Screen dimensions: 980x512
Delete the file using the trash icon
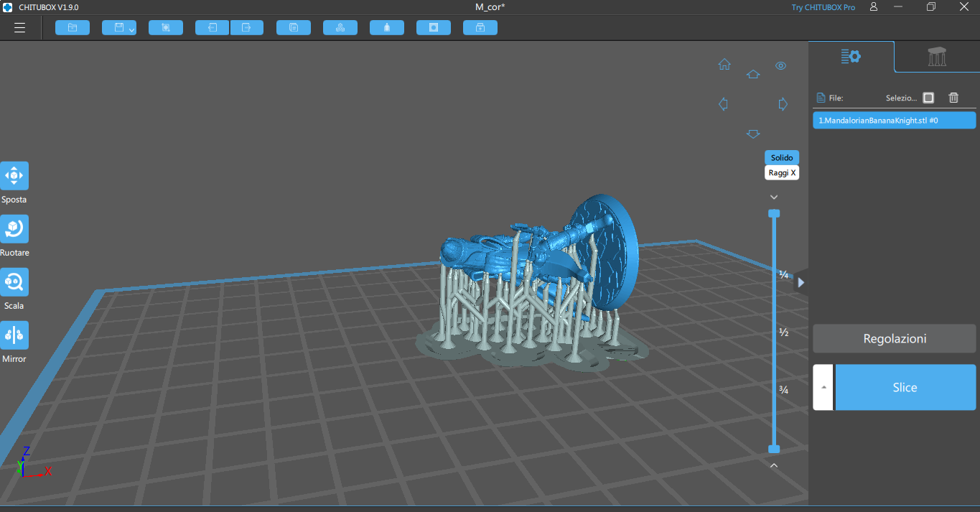point(953,98)
